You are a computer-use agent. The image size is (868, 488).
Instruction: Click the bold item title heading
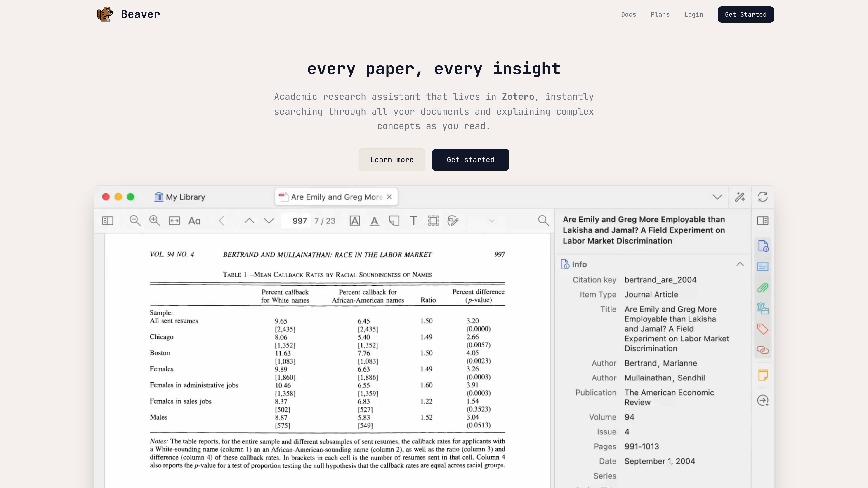click(x=644, y=230)
